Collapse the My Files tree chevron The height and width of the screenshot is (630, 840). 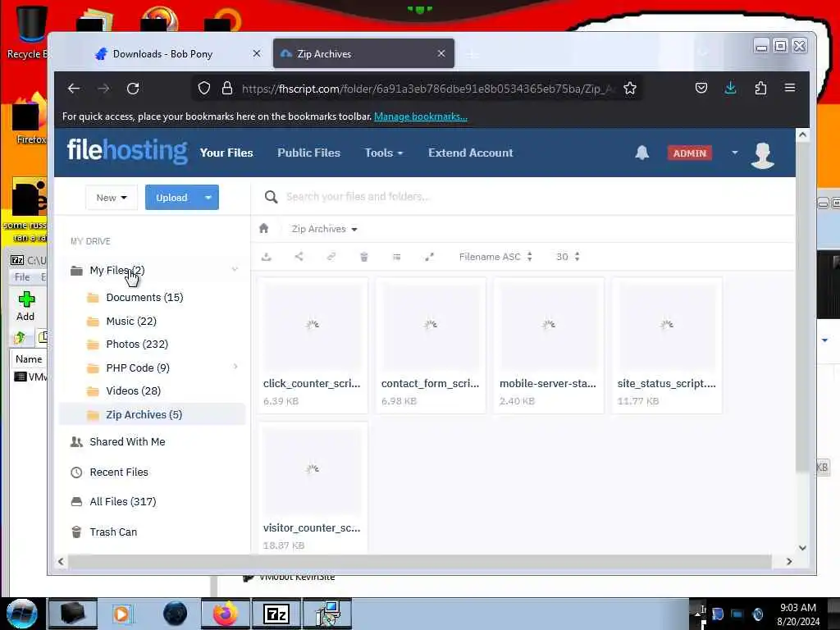pos(235,269)
